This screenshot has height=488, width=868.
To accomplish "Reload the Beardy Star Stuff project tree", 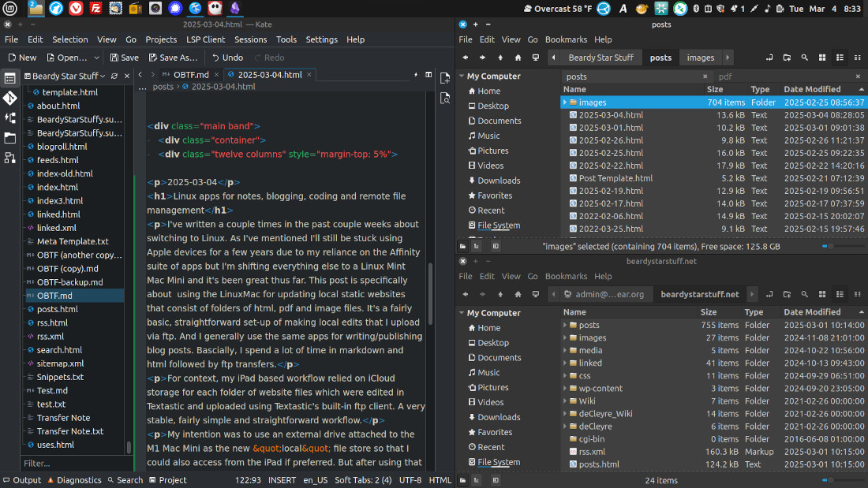I will (114, 76).
